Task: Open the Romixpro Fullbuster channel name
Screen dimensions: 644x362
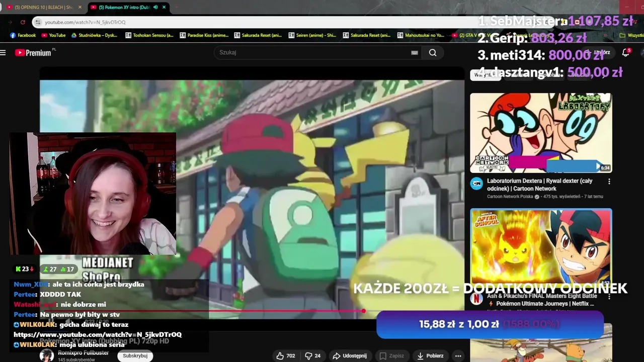Action: click(83, 353)
